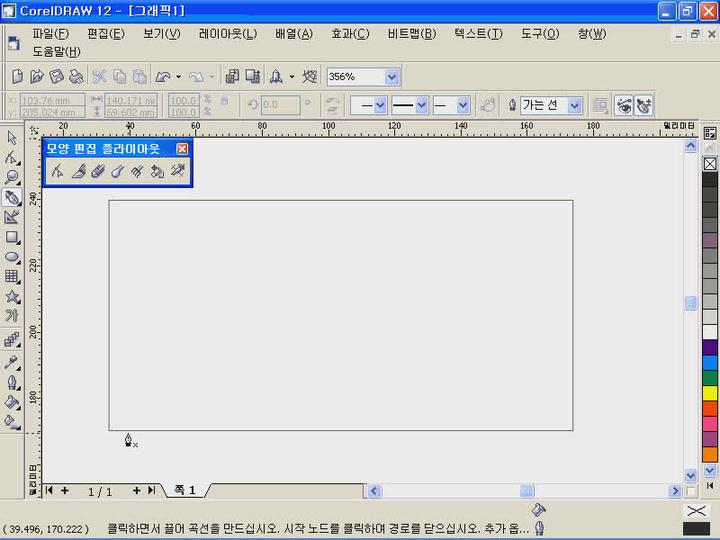The width and height of the screenshot is (720, 540).
Task: Open the 편집(E) menu
Action: point(106,34)
